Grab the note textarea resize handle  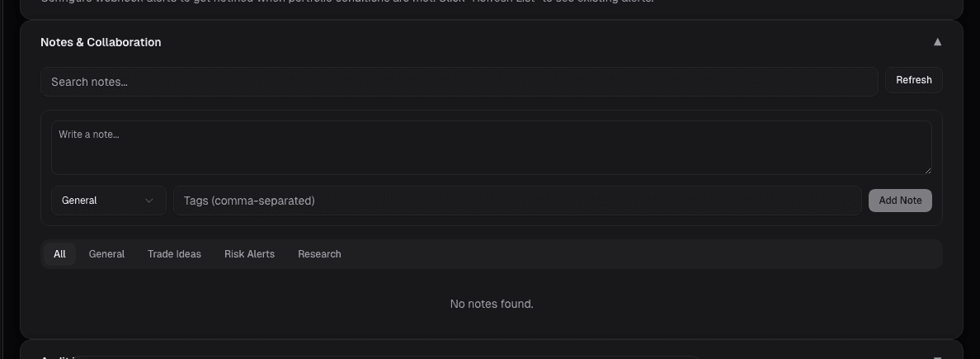928,171
